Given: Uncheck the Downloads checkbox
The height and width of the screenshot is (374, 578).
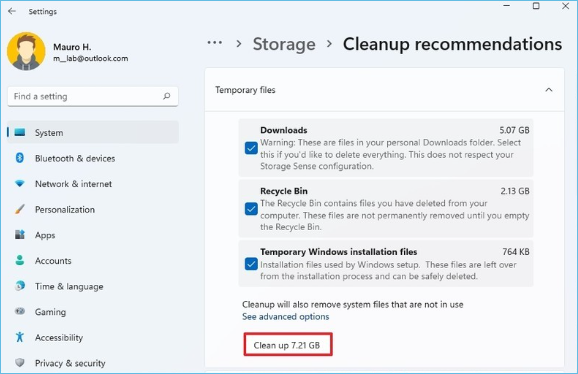Looking at the screenshot, I should [251, 148].
